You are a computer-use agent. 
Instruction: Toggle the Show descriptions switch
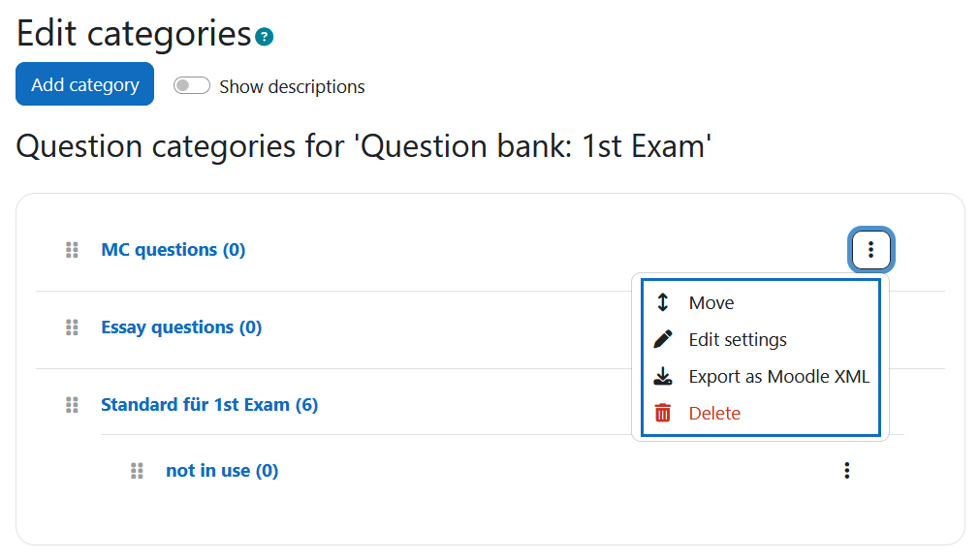pyautogui.click(x=191, y=85)
